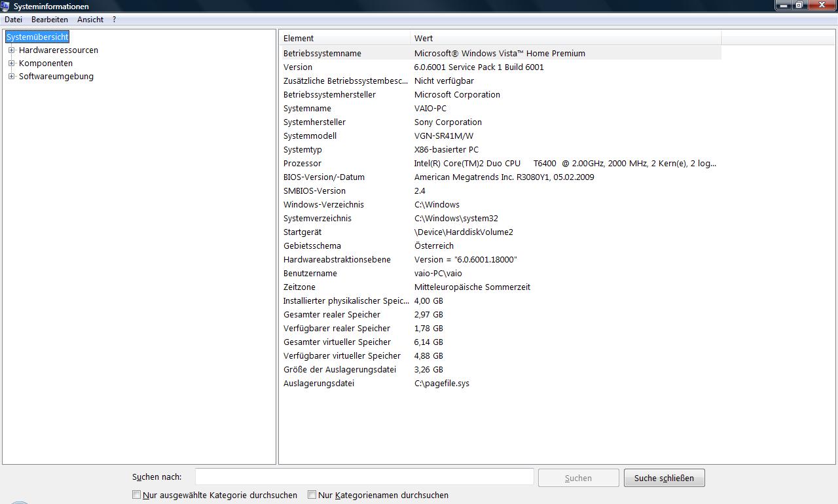This screenshot has height=504, width=838.
Task: Select the BIOS-Version/-Datum row
Action: point(500,177)
